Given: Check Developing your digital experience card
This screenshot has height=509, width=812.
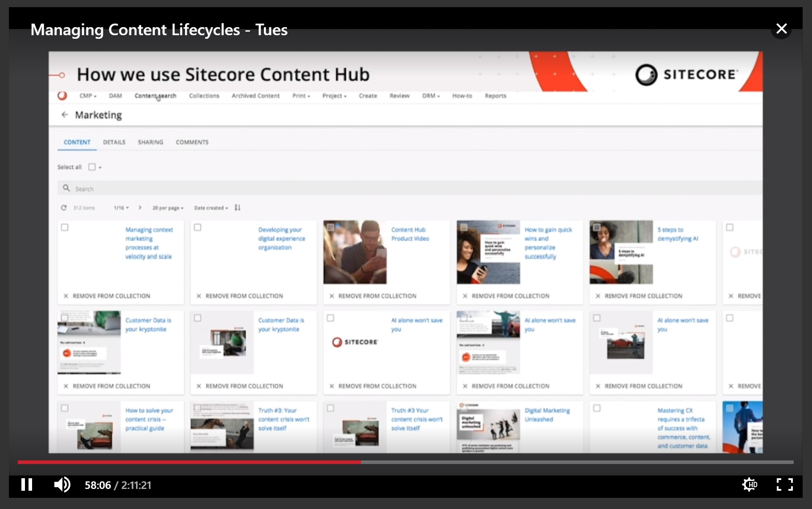Looking at the screenshot, I should (197, 227).
